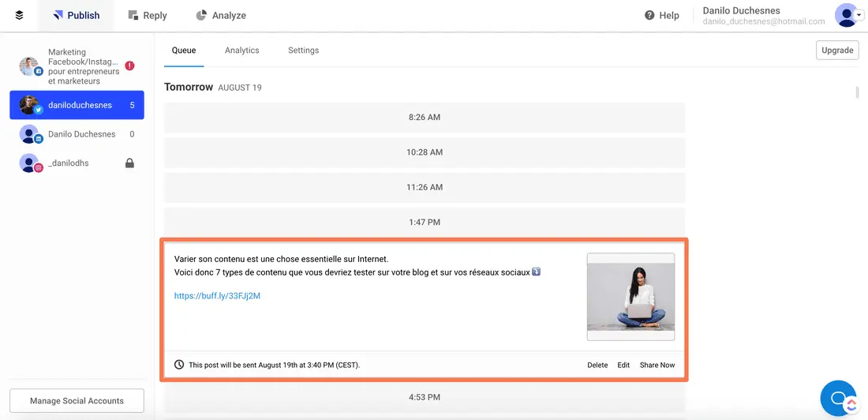Click the Buffer stacked-layers logo icon
The image size is (868, 420).
(19, 15)
